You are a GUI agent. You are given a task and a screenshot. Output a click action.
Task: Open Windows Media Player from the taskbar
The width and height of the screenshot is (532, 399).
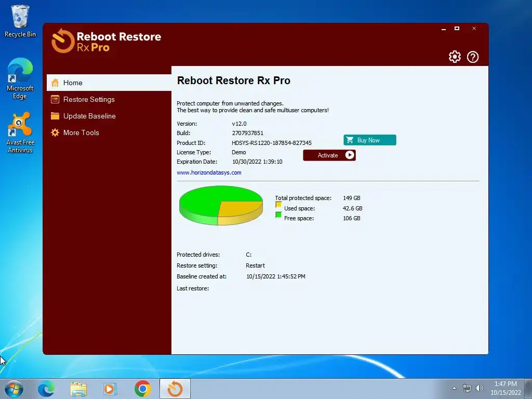coord(110,389)
